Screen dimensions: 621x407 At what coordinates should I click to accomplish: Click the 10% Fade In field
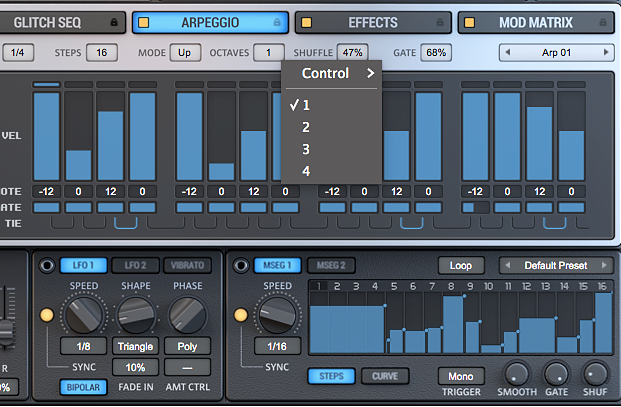135,367
